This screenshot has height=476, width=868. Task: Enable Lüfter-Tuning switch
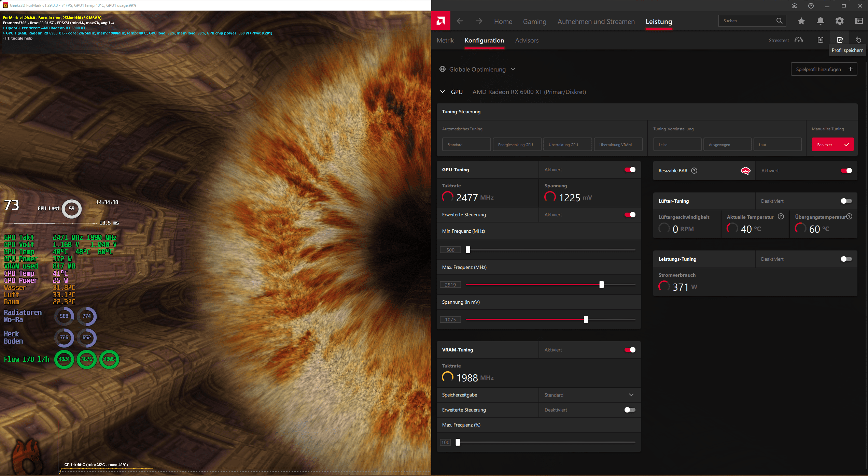click(x=846, y=201)
